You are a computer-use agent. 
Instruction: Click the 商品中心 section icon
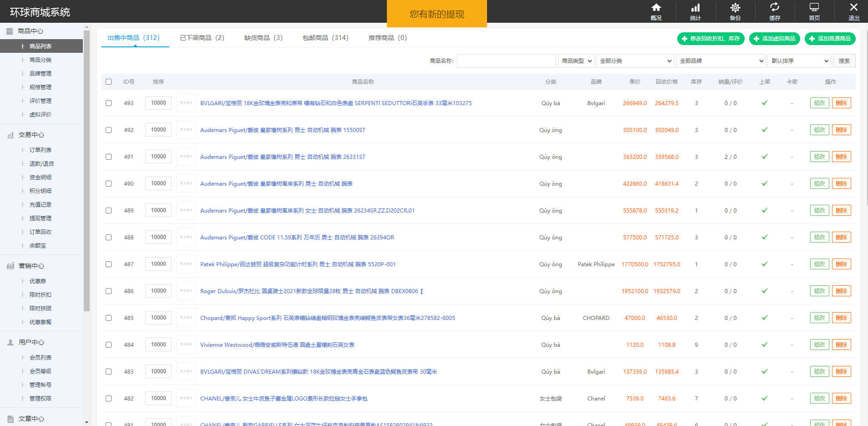[x=10, y=31]
